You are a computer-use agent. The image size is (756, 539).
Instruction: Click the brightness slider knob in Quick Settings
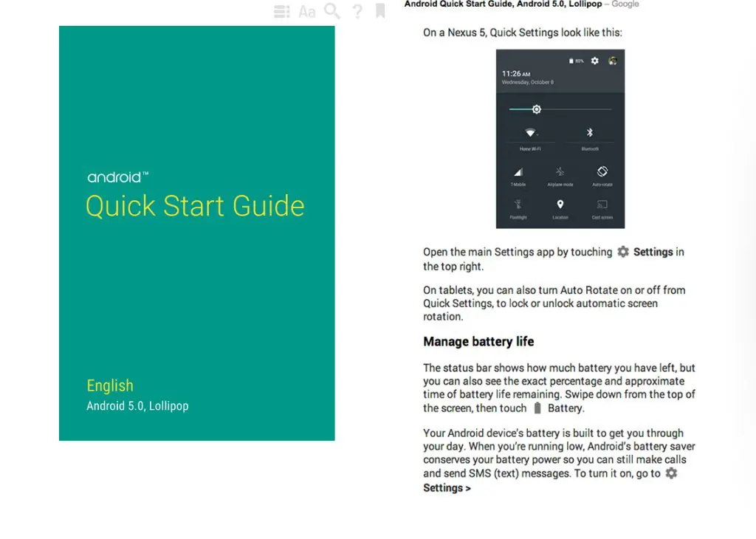(537, 109)
